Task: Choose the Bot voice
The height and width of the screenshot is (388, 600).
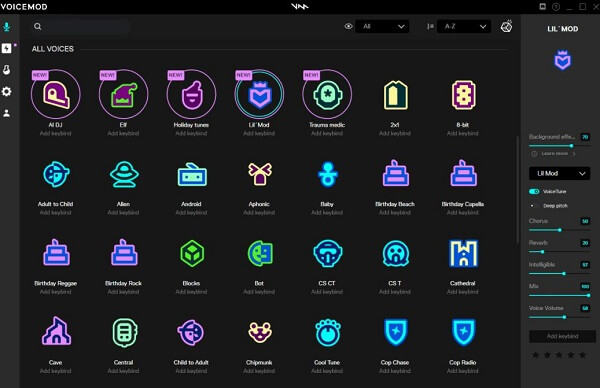Action: click(x=260, y=253)
